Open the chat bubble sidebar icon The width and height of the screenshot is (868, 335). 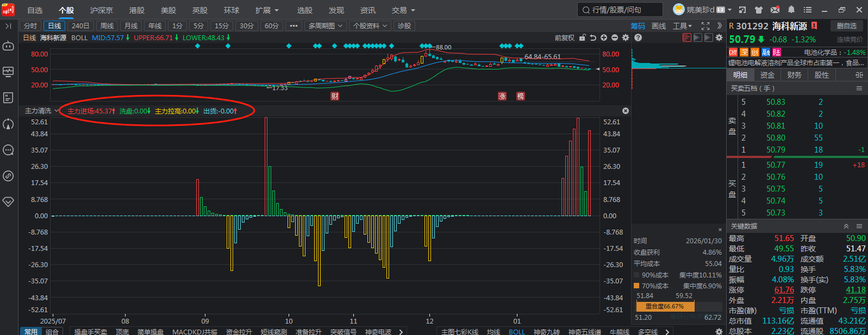click(x=8, y=150)
